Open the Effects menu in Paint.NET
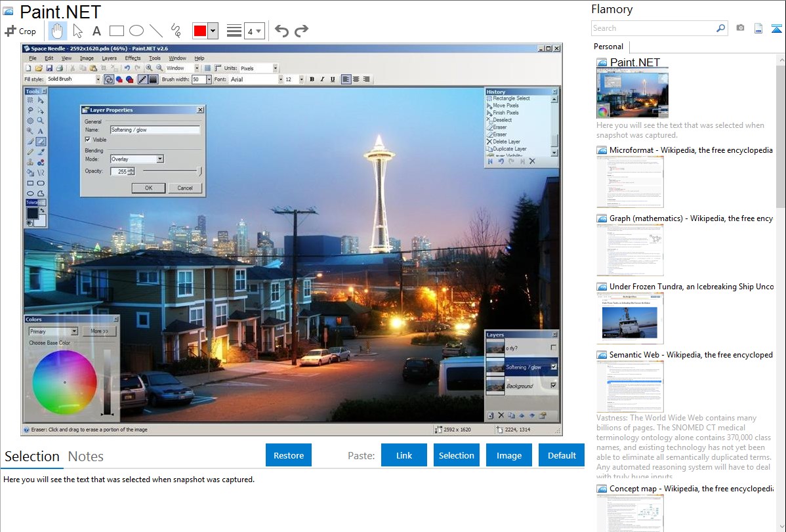Viewport: 786px width, 532px height. pos(133,58)
